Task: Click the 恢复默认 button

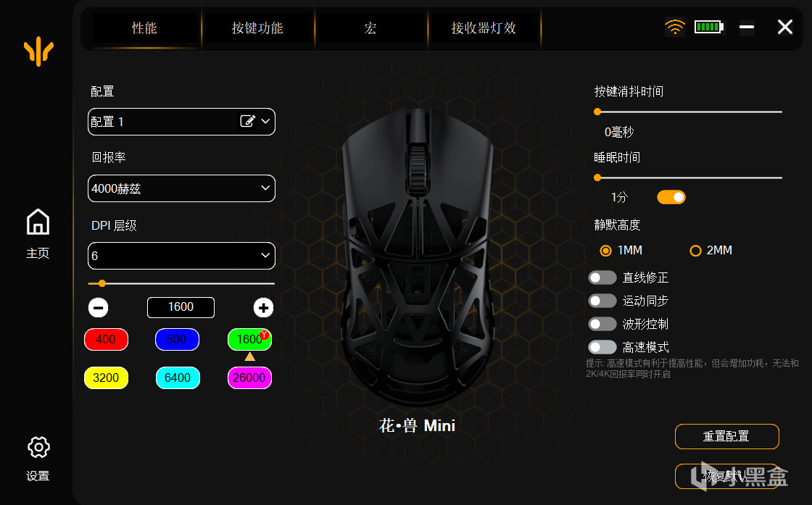Action: [x=726, y=476]
